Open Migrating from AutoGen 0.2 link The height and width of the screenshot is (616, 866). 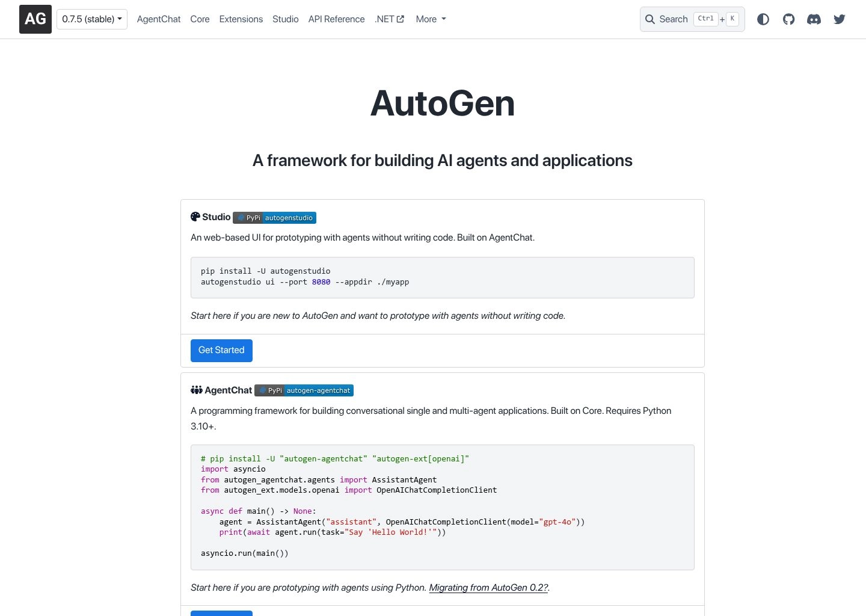[x=488, y=588]
